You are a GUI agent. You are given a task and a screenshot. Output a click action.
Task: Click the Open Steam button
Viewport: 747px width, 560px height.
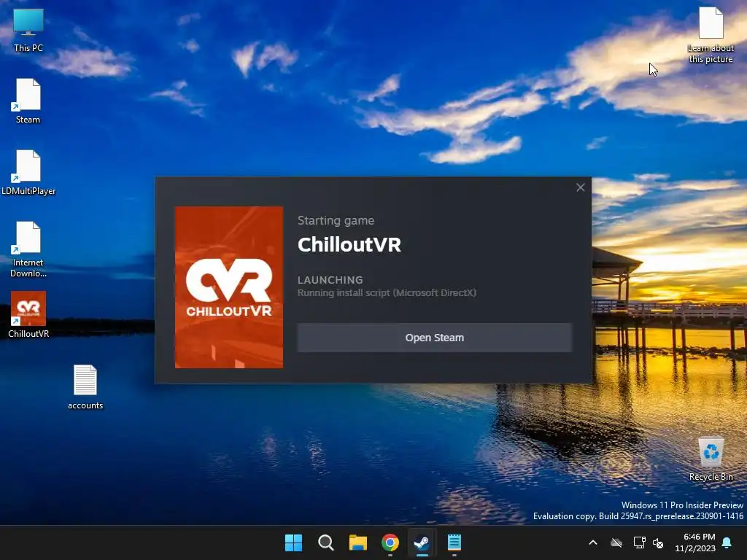click(435, 338)
